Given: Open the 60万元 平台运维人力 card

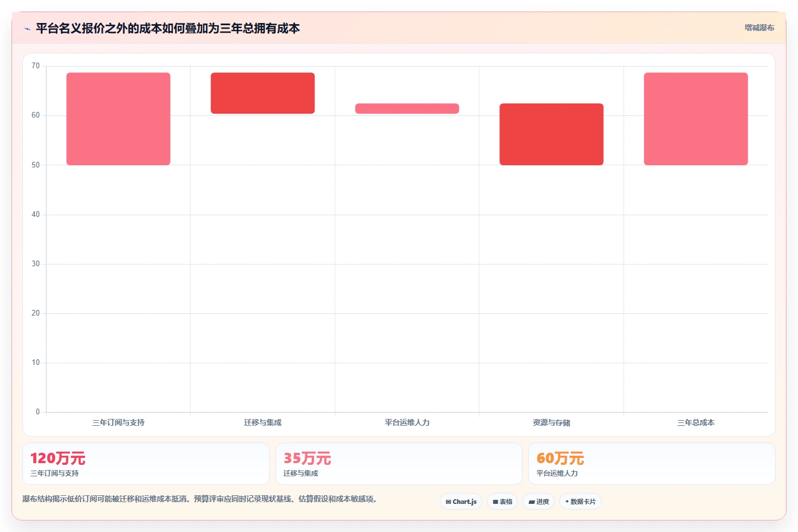Looking at the screenshot, I should (x=652, y=464).
